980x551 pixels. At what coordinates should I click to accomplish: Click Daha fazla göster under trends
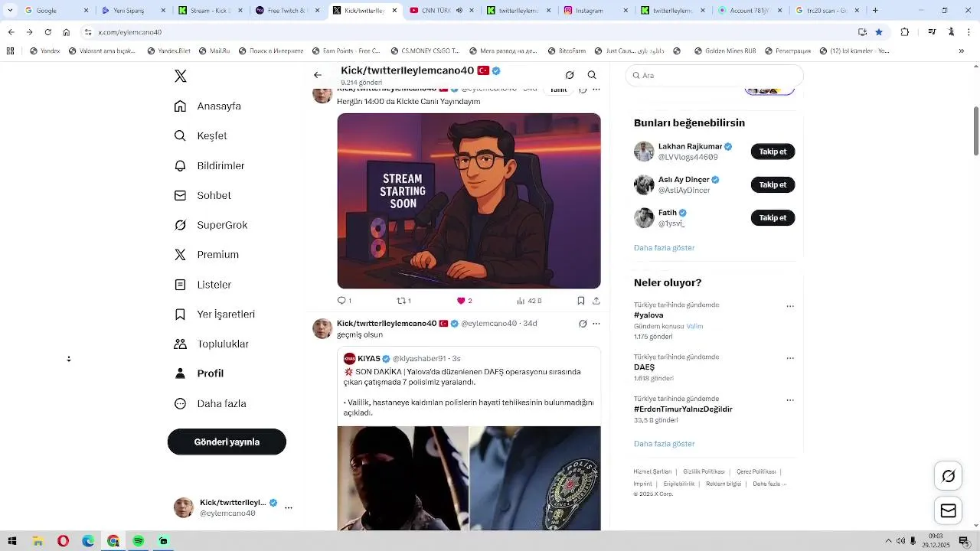(x=664, y=444)
